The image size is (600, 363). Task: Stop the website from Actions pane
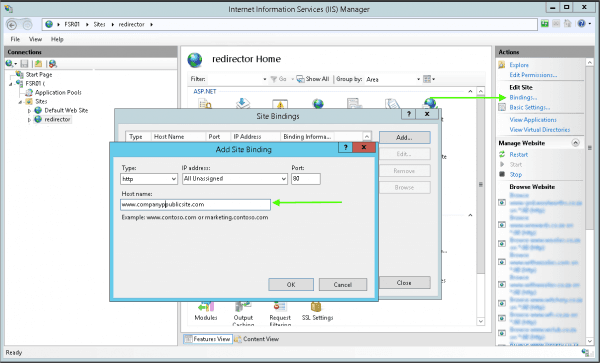(x=515, y=174)
